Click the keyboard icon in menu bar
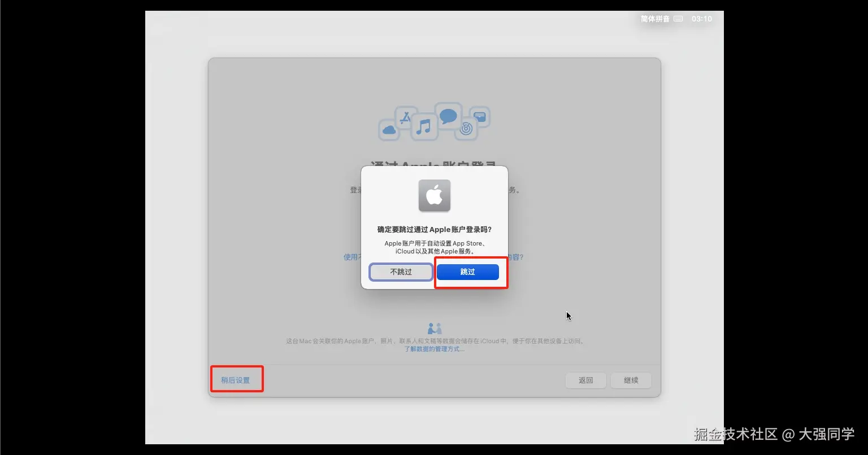This screenshot has height=455, width=868. pyautogui.click(x=679, y=19)
